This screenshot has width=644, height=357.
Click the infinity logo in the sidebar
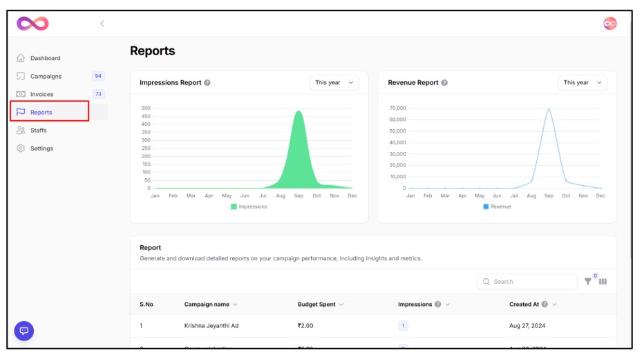point(32,23)
